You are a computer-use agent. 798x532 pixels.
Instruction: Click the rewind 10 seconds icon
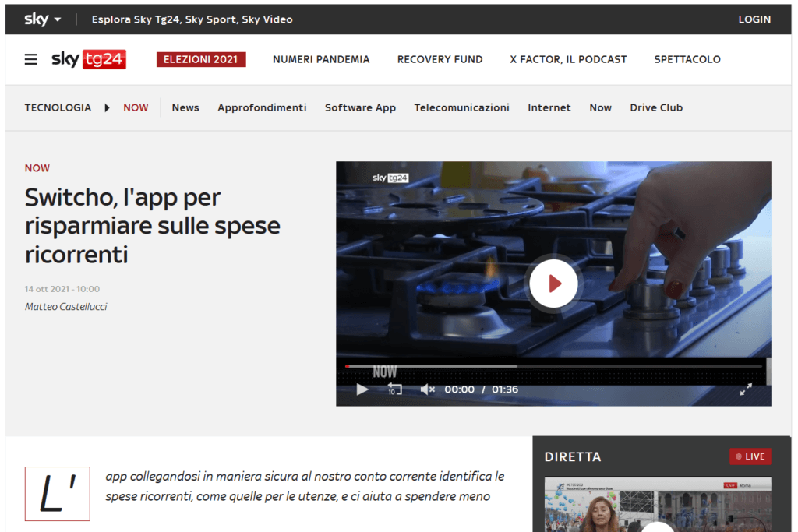coord(395,389)
